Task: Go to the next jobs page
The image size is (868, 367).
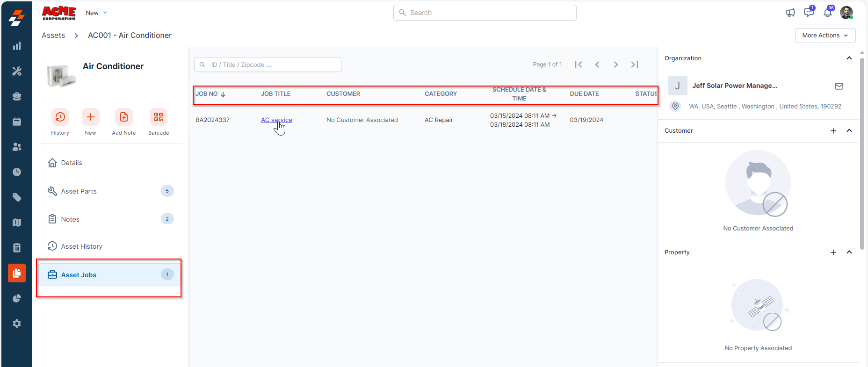Action: coord(616,65)
